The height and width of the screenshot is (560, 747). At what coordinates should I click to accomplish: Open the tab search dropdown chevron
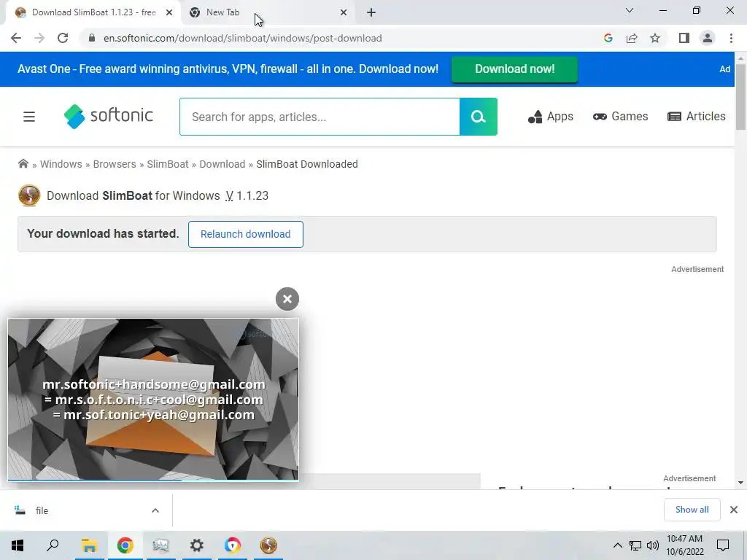[630, 10]
